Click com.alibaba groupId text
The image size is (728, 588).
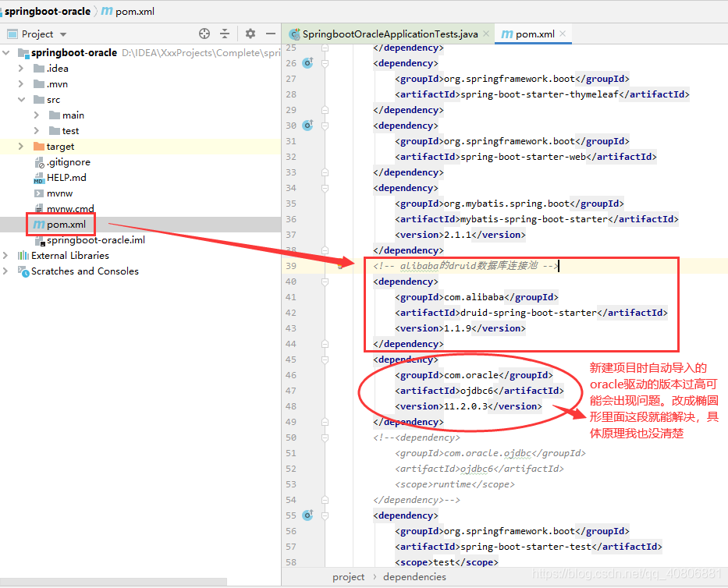(x=474, y=297)
